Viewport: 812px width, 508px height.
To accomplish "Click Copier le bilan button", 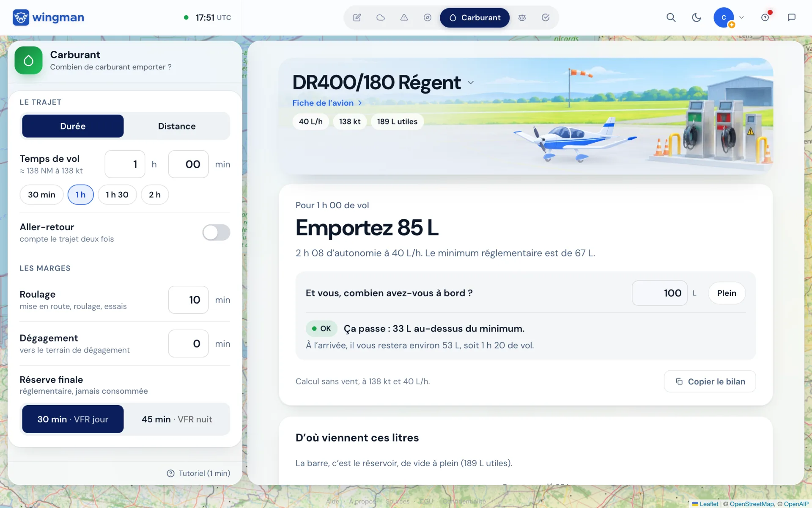I will (710, 381).
